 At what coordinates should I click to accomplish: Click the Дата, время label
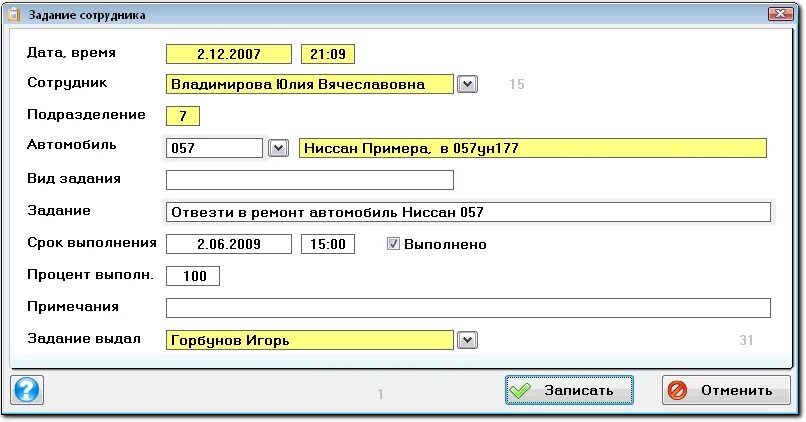pos(71,53)
